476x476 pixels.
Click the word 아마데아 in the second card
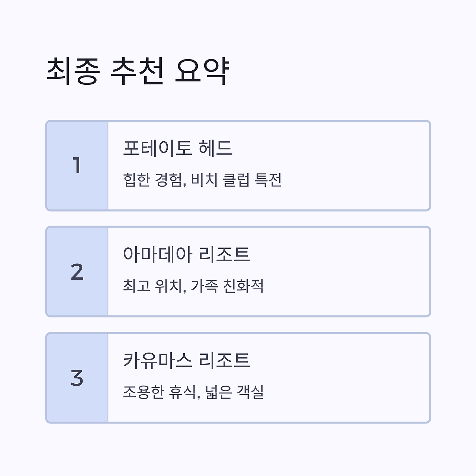coord(157,254)
